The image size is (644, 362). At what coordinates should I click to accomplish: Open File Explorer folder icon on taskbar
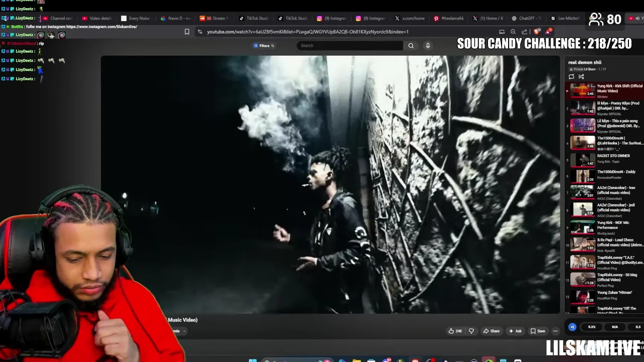click(356, 360)
